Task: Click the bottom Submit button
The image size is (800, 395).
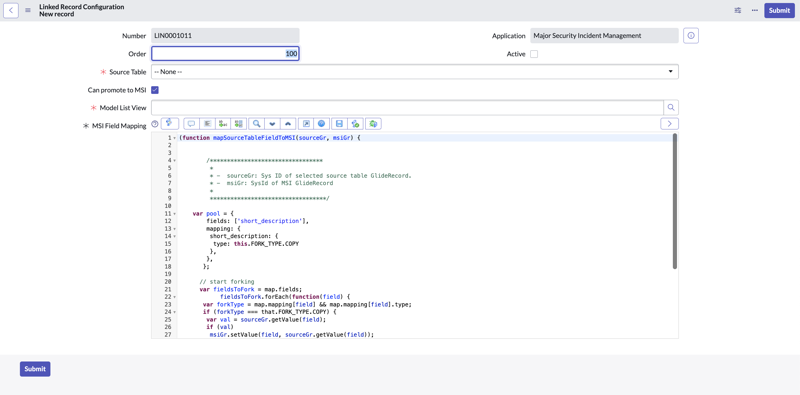Action: click(35, 369)
